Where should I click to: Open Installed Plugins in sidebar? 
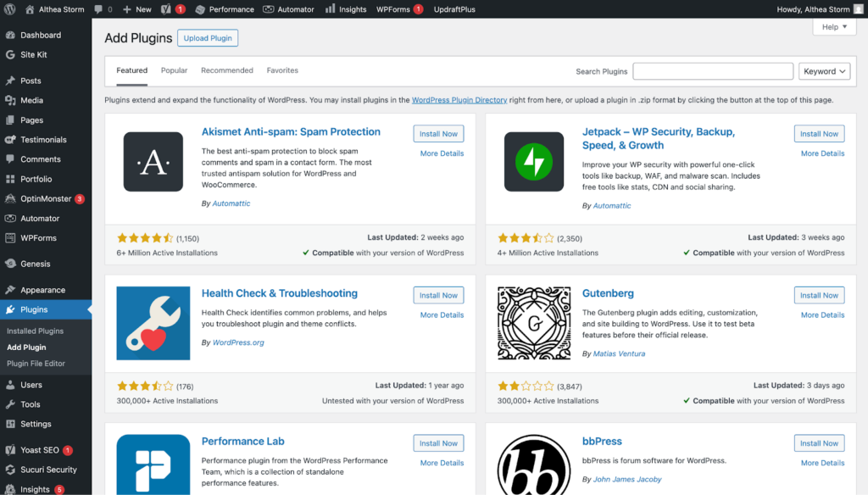(35, 331)
